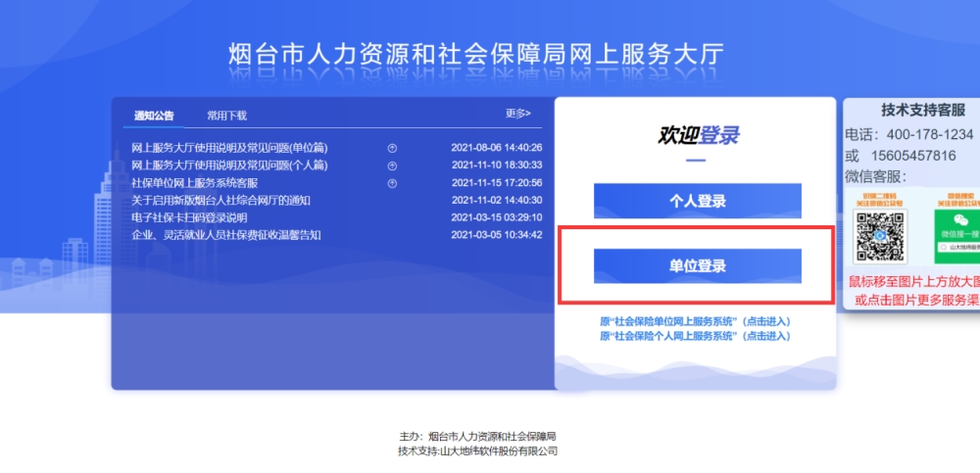Screen dimensions: 980x473
Task: Click the 欢迎登录 heading
Action: [698, 134]
